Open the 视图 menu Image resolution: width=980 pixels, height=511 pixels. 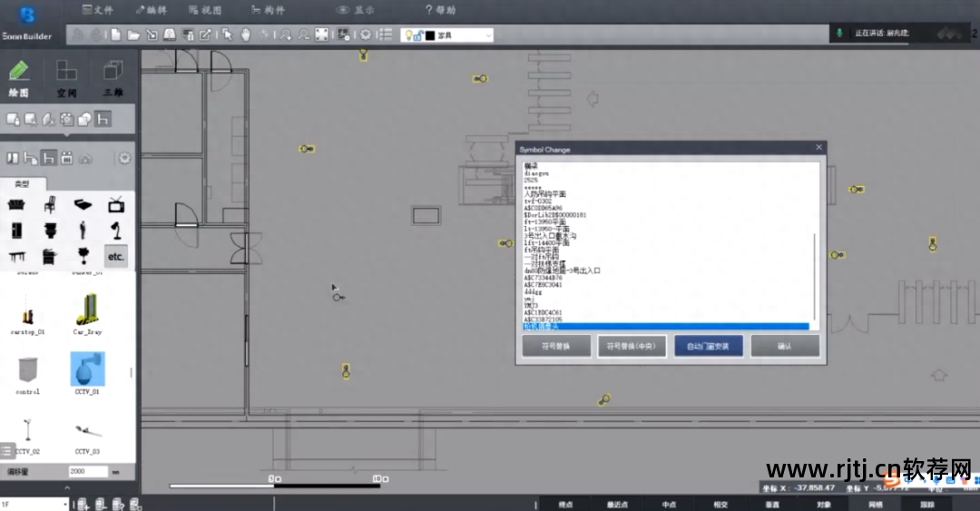pyautogui.click(x=205, y=10)
